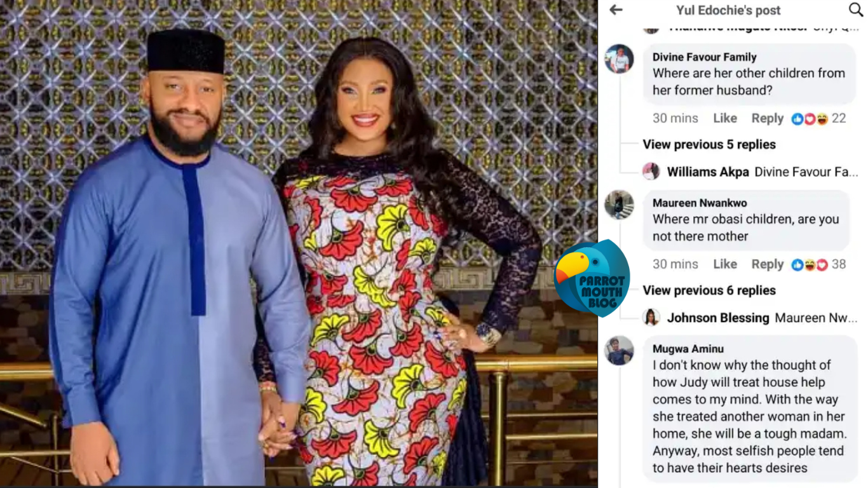This screenshot has height=488, width=868.
Task: Click the Parrot Mouth Blog logo
Action: coord(592,278)
